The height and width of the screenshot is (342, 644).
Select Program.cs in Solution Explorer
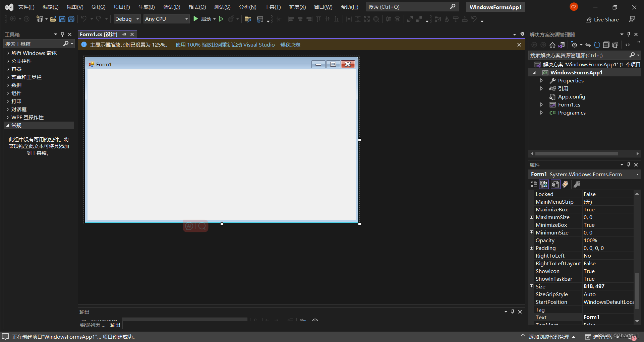click(x=572, y=113)
